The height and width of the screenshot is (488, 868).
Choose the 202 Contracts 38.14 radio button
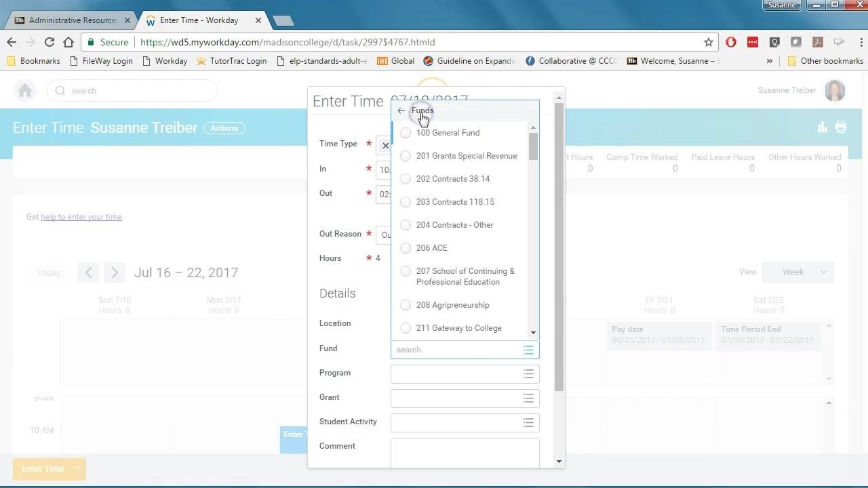click(406, 179)
